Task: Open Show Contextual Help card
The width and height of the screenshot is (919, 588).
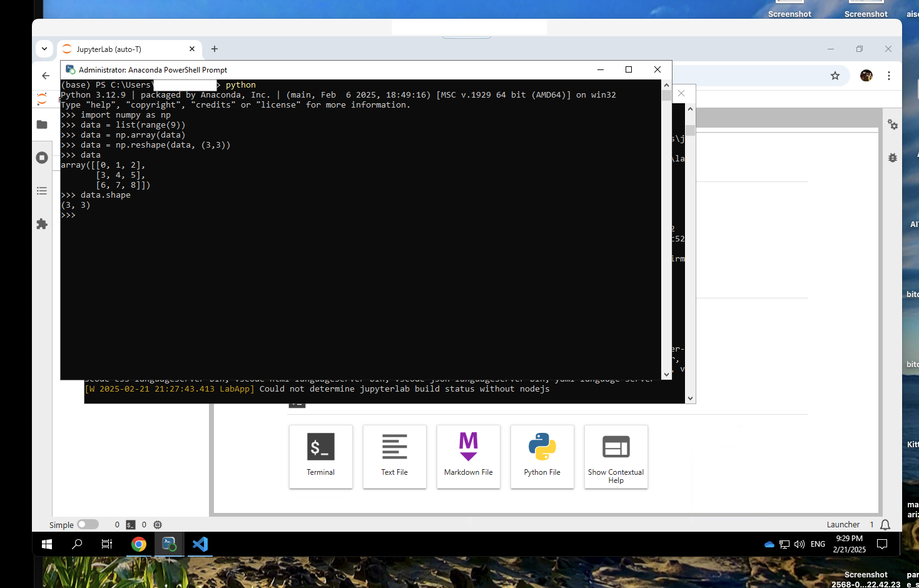Action: (x=616, y=456)
